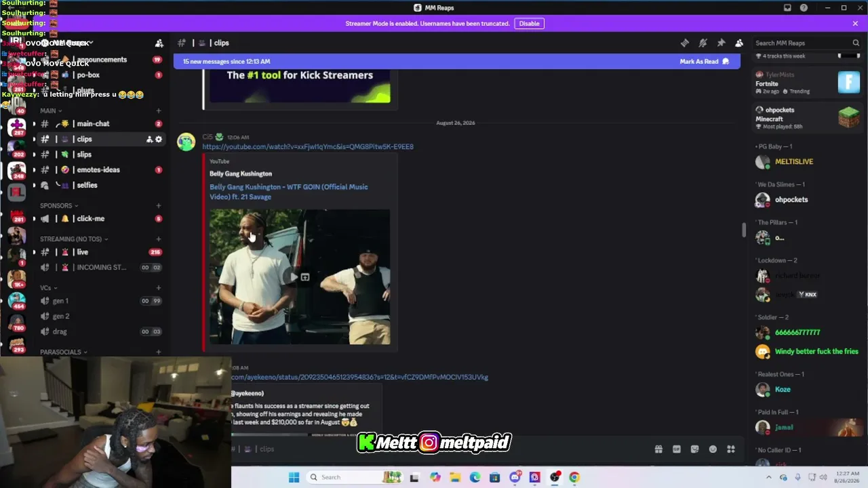
Task: Toggle the notification bell in channel header
Action: (x=703, y=43)
